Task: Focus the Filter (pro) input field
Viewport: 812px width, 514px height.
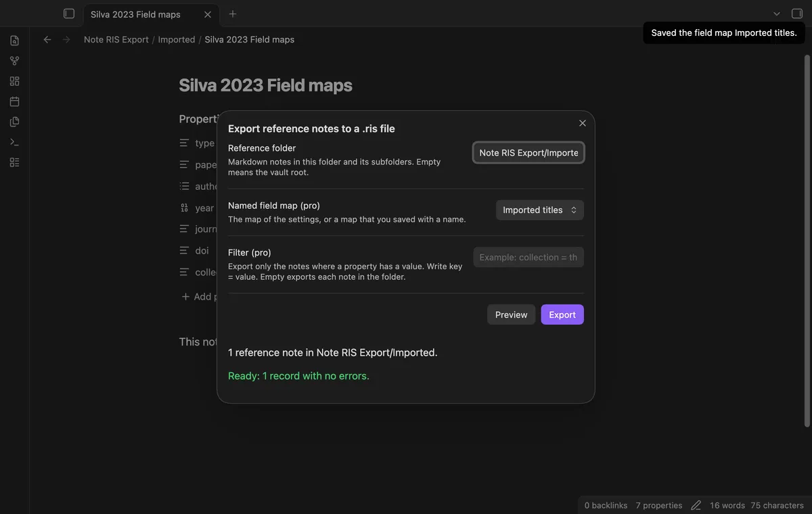Action: point(528,257)
